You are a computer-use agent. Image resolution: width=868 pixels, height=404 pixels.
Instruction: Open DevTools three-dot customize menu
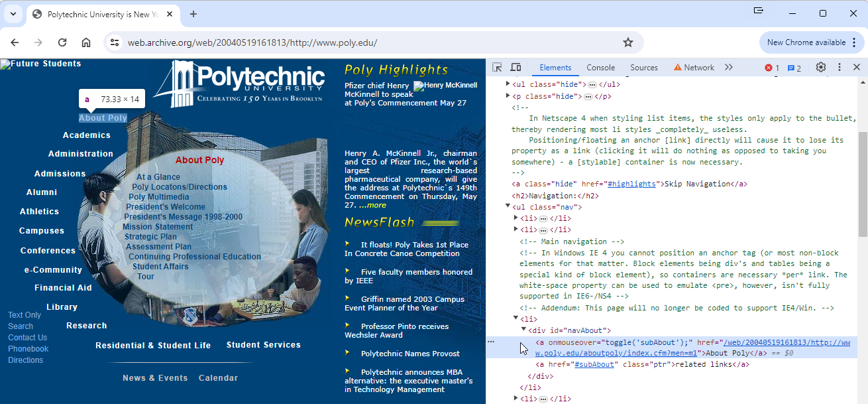(x=839, y=68)
